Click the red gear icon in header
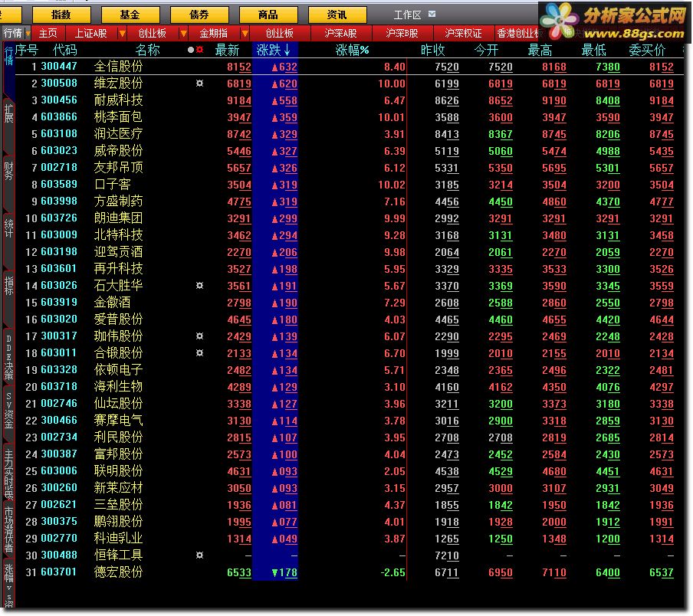 click(x=200, y=50)
